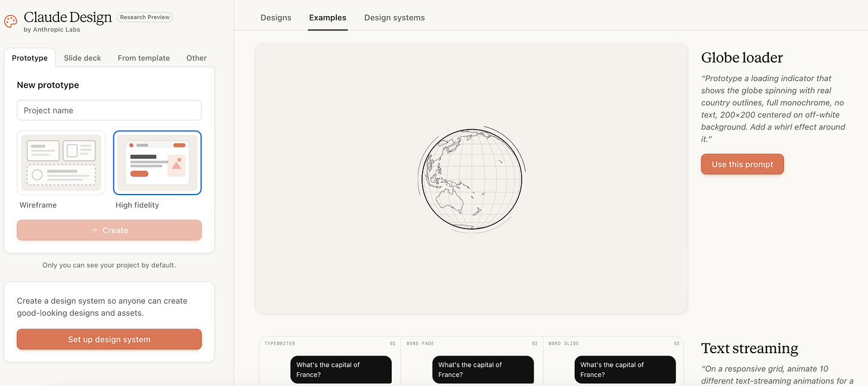Image resolution: width=868 pixels, height=386 pixels.
Task: Switch to the Slide deck tab
Action: (82, 58)
